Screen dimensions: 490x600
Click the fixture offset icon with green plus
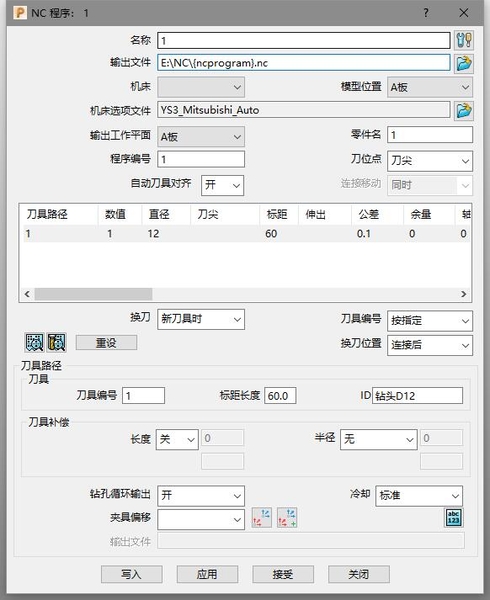pos(287,518)
